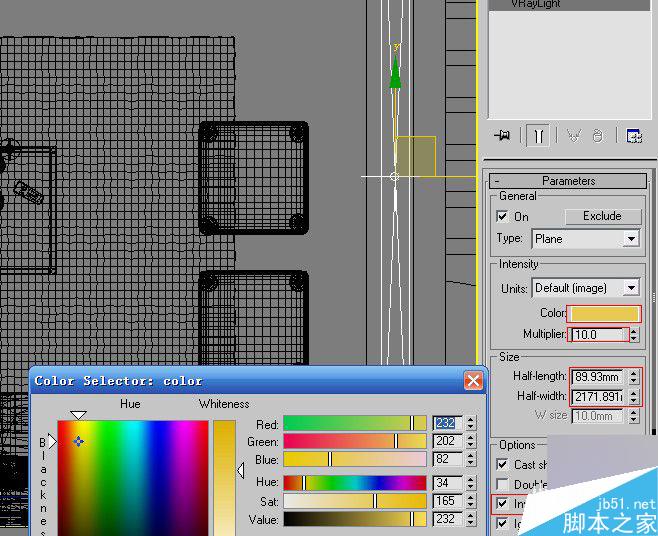
Task: Toggle Cast shadows checkbox
Action: (502, 464)
